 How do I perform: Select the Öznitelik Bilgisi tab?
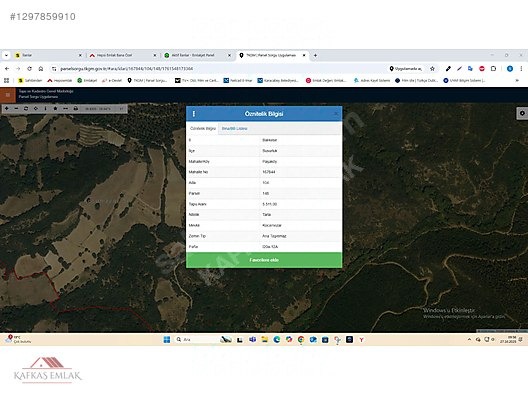click(x=203, y=129)
